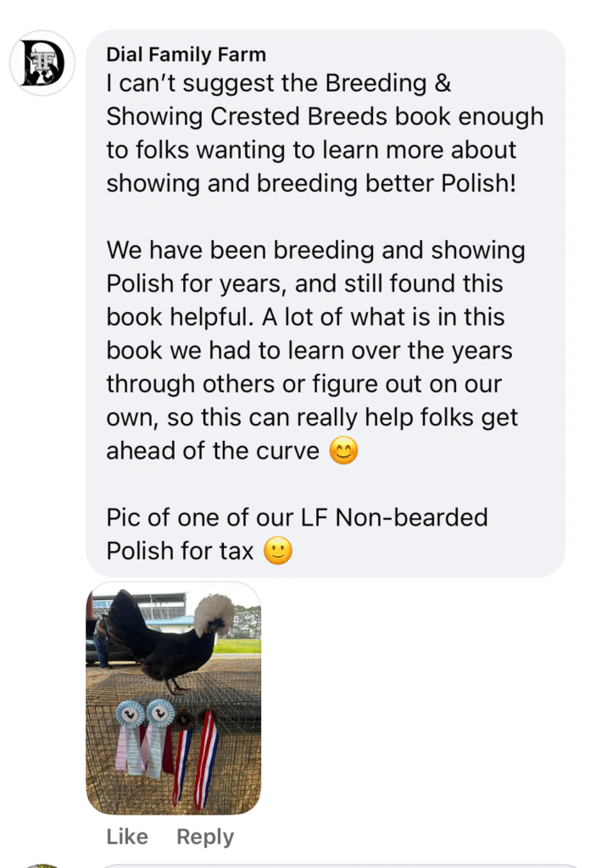Click the paragraph starting 'We have been breeding'

pos(315,350)
